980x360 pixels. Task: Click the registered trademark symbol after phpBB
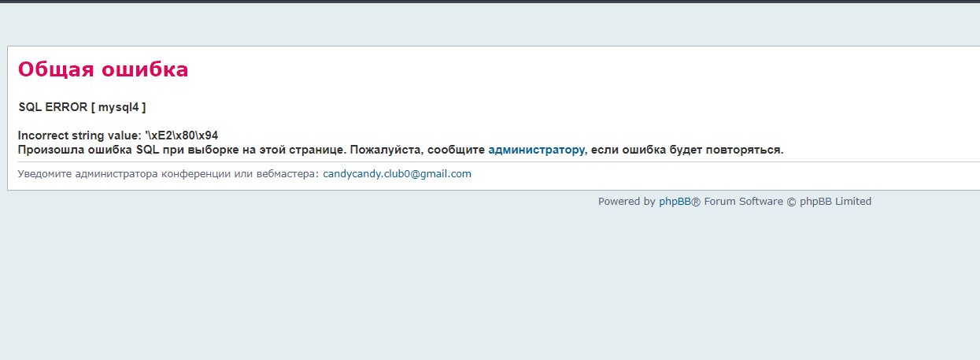pyautogui.click(x=696, y=202)
